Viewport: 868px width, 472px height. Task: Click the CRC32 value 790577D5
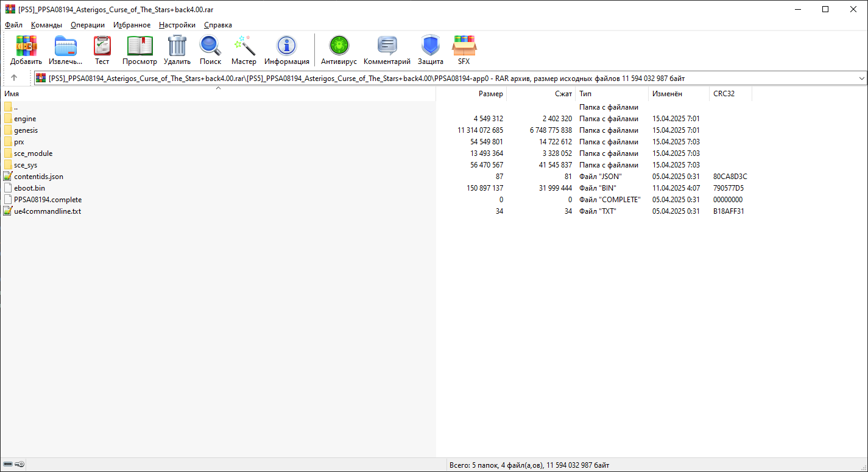pyautogui.click(x=729, y=188)
